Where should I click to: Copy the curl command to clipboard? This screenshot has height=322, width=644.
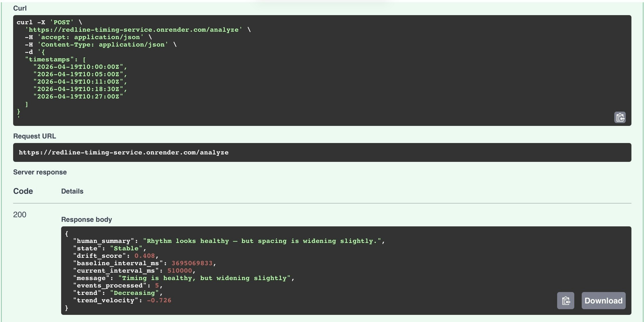click(x=620, y=117)
